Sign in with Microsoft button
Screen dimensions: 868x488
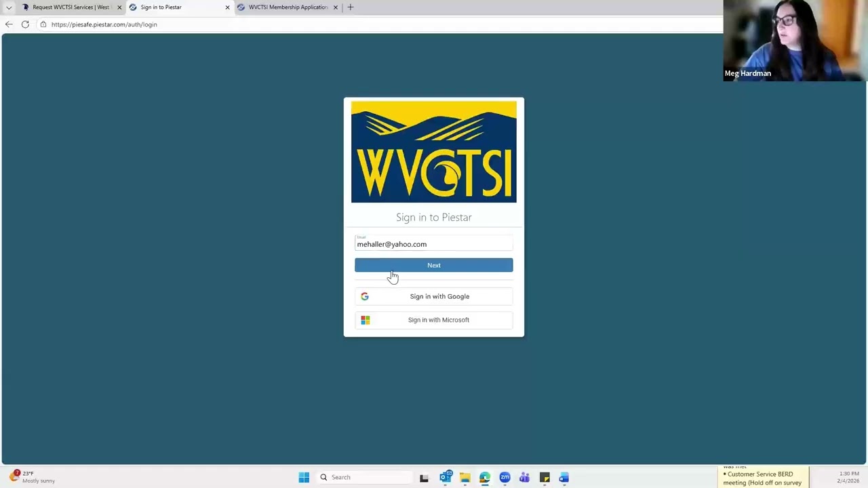pos(433,320)
